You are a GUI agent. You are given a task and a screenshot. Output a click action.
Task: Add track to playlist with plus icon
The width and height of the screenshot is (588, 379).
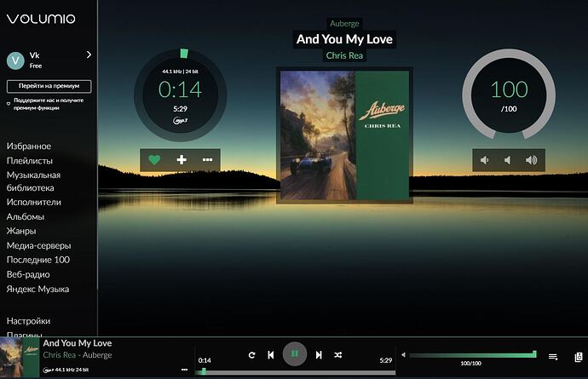182,160
